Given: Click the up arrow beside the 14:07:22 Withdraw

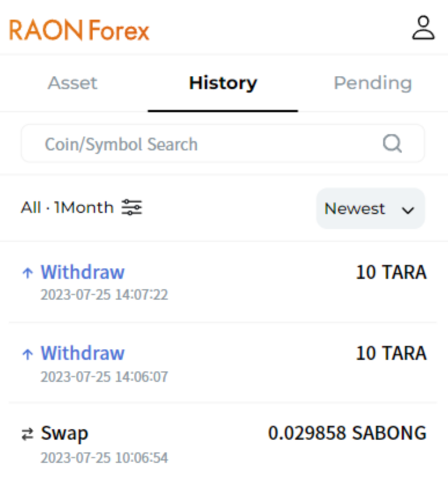Looking at the screenshot, I should click(27, 273).
